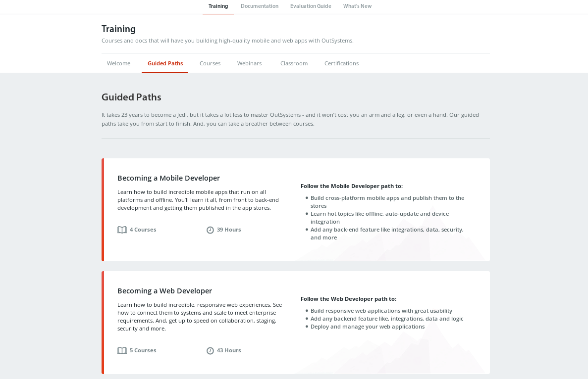Go to the What's New tab
Viewport: 588px width, 379px height.
[357, 6]
